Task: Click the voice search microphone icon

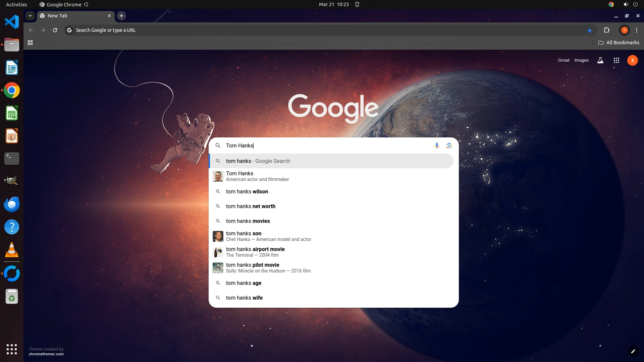Action: click(437, 145)
